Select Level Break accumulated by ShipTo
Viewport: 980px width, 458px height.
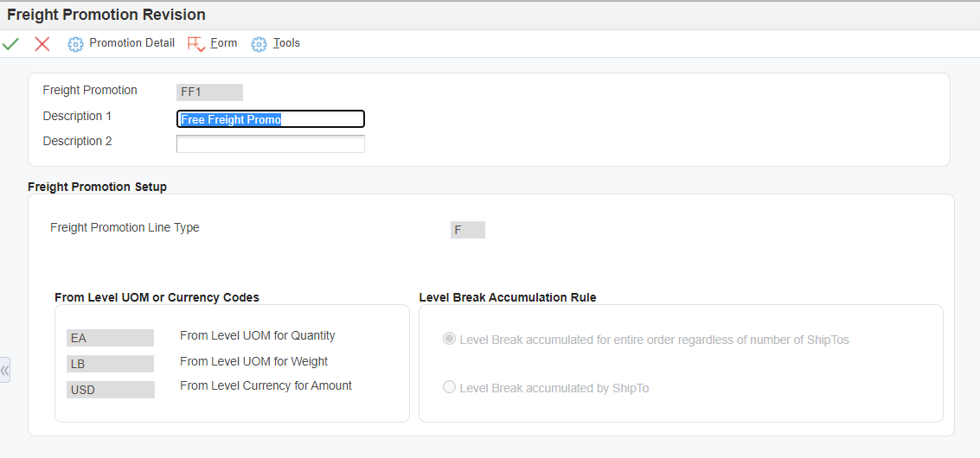tap(449, 387)
